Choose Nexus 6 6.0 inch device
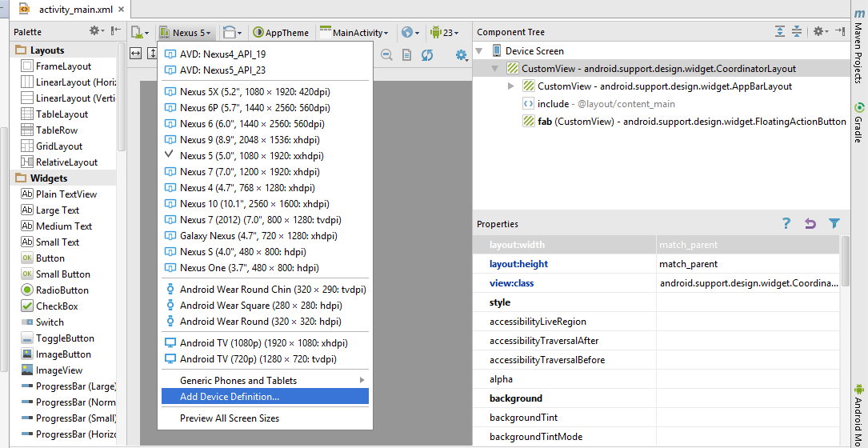The height and width of the screenshot is (448, 868). [265, 123]
